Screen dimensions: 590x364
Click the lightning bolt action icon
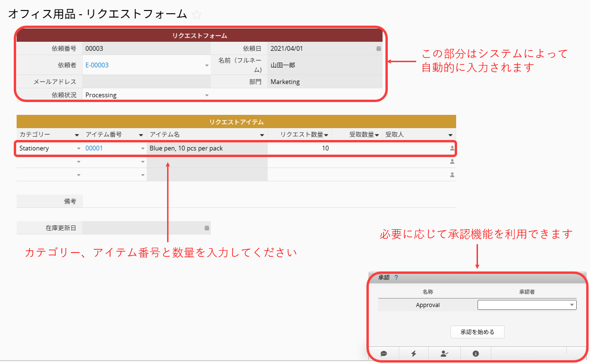413,354
